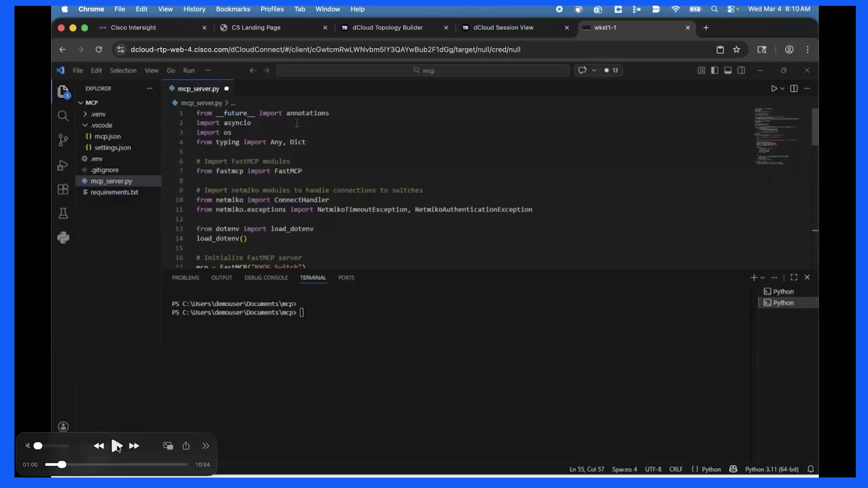
Task: Open the Extensions view
Action: (x=63, y=189)
